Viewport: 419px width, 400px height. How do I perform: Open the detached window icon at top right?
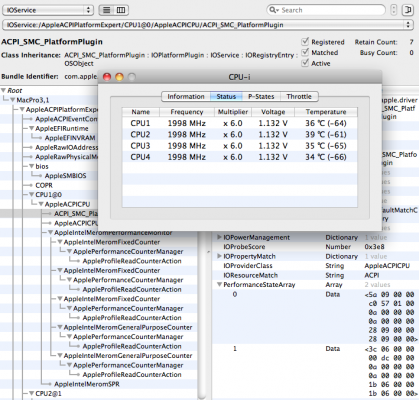tap(408, 10)
